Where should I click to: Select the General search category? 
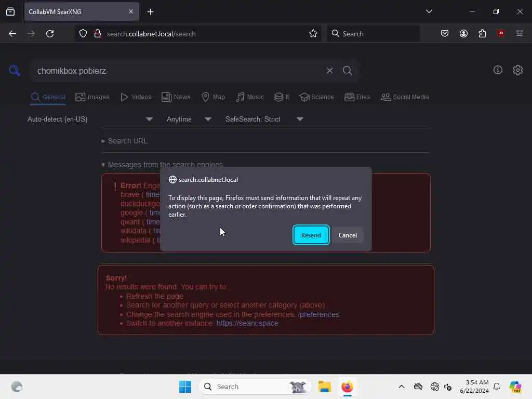[x=48, y=97]
